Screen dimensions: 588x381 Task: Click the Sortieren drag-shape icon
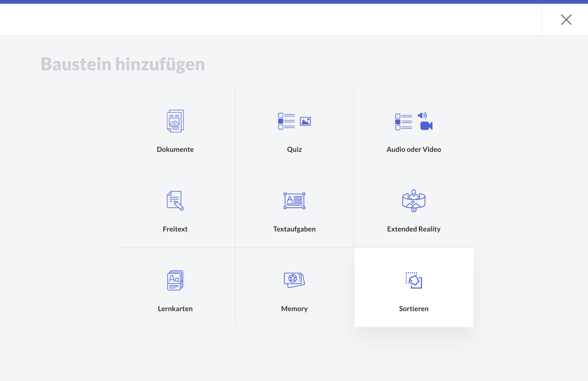(x=414, y=280)
